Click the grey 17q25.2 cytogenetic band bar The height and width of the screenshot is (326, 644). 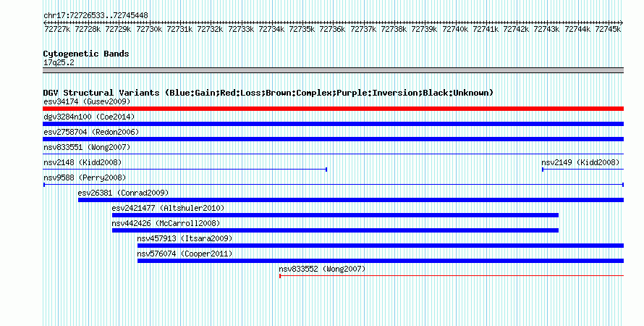[x=333, y=70]
